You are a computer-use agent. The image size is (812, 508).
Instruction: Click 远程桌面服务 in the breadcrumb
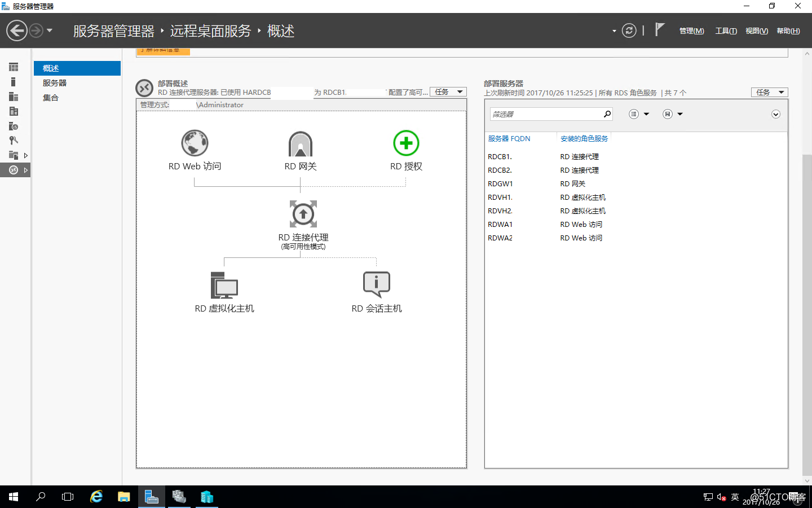tap(210, 31)
